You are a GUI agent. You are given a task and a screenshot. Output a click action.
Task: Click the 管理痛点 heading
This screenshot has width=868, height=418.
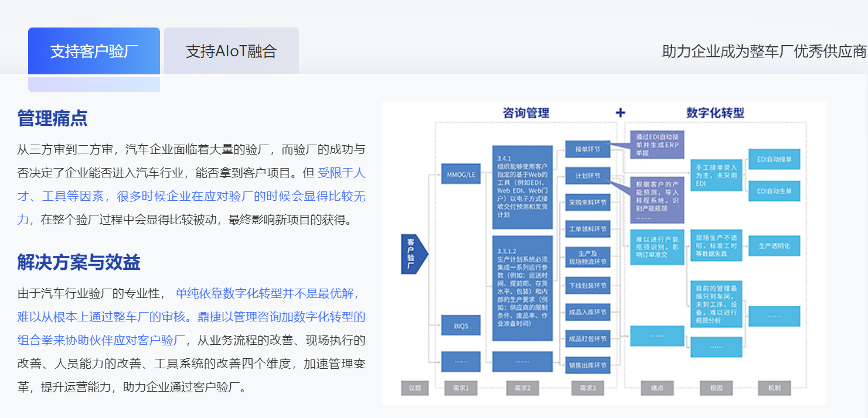click(53, 118)
